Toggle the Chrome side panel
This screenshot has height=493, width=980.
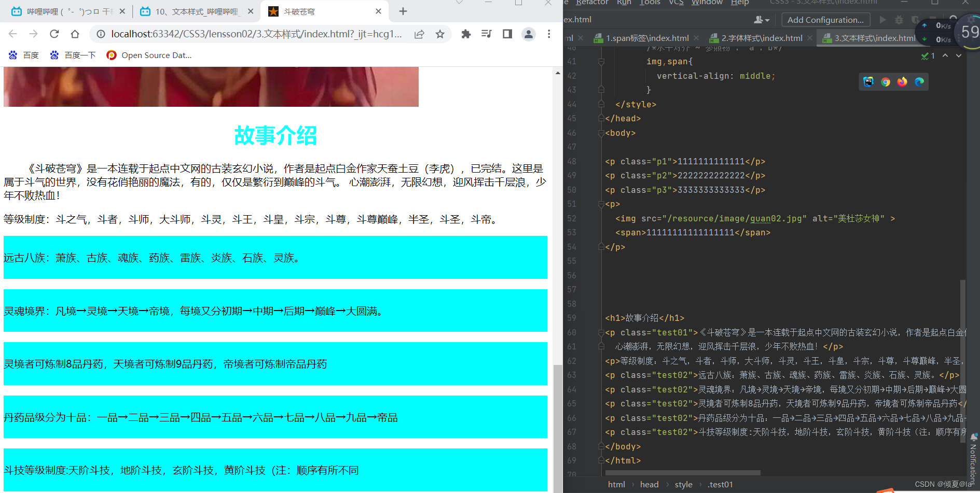507,34
